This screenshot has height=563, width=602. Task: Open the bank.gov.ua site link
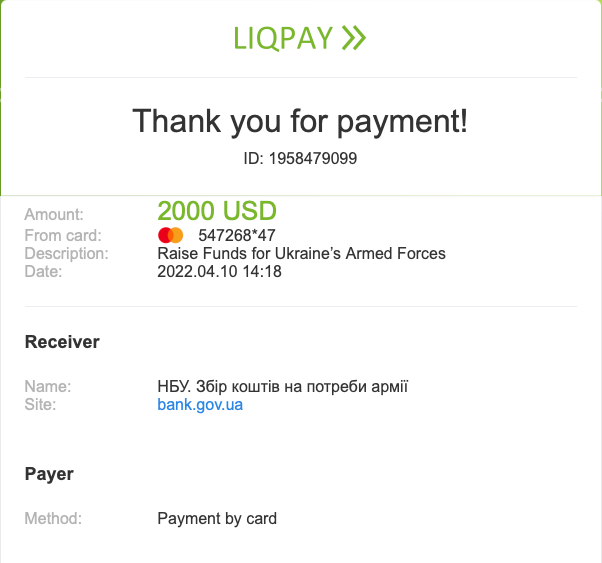200,405
